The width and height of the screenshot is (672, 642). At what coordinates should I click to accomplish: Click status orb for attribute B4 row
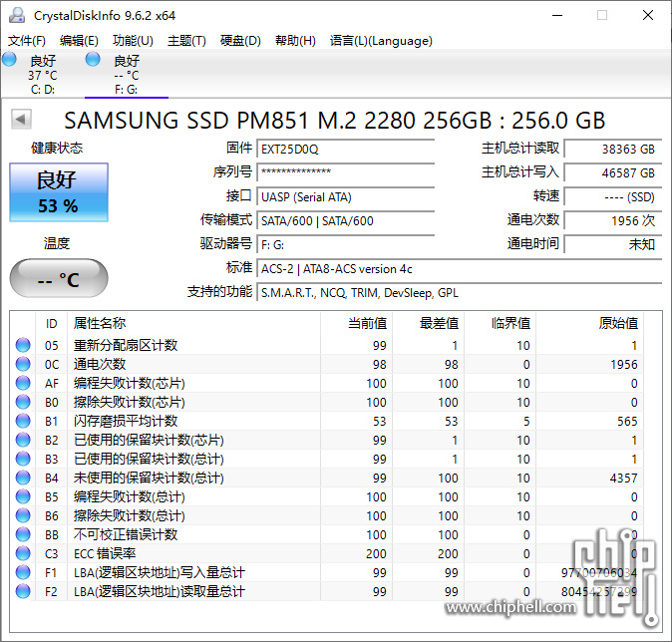23,478
